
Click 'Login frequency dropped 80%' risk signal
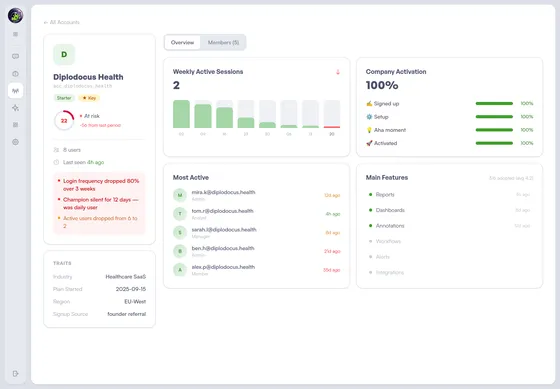[101, 185]
